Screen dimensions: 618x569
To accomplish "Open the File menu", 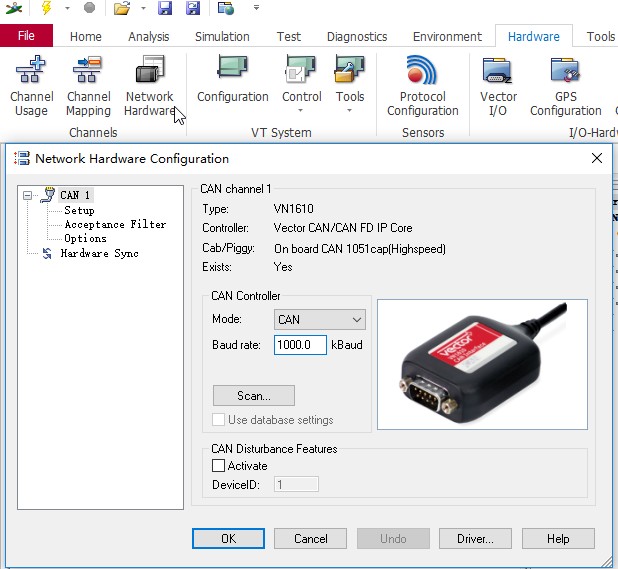I will (x=26, y=35).
